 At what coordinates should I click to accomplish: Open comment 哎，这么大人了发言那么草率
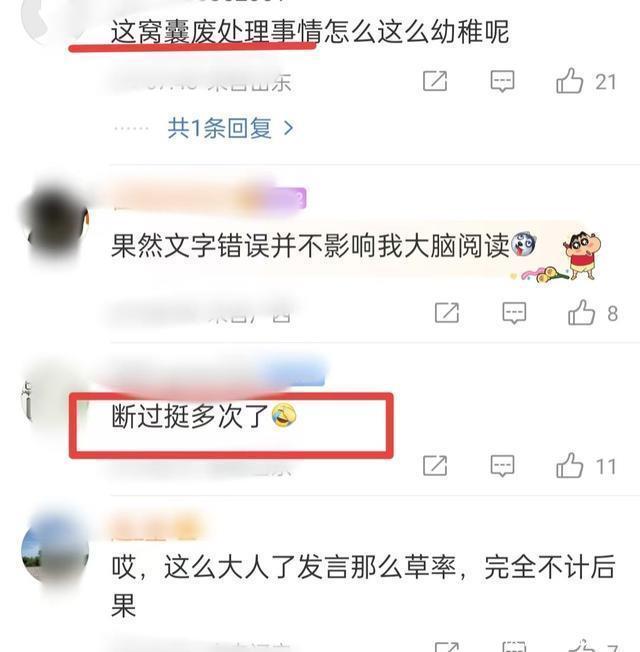tap(363, 585)
